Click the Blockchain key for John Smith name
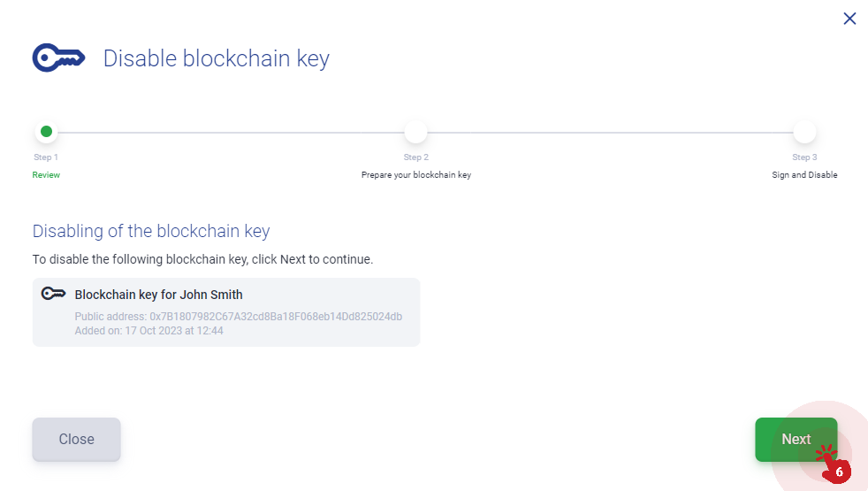 pos(159,295)
